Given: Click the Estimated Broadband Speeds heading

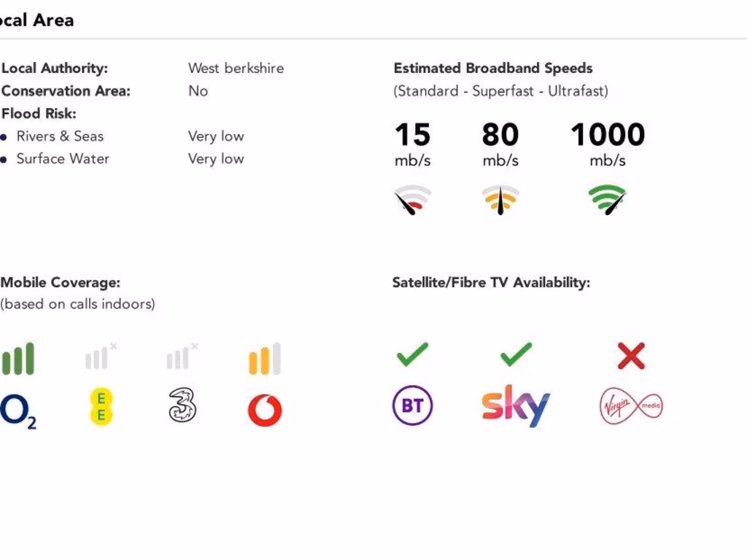Looking at the screenshot, I should pos(493,68).
